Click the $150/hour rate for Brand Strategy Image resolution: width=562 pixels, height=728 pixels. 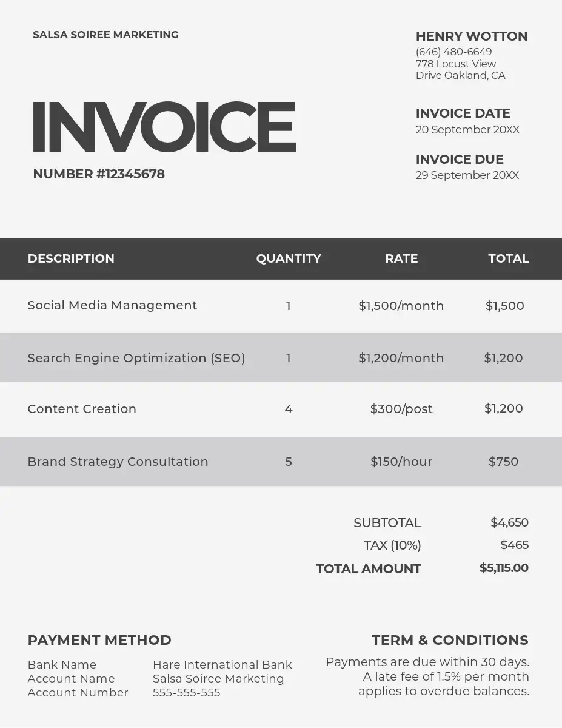coord(401,462)
